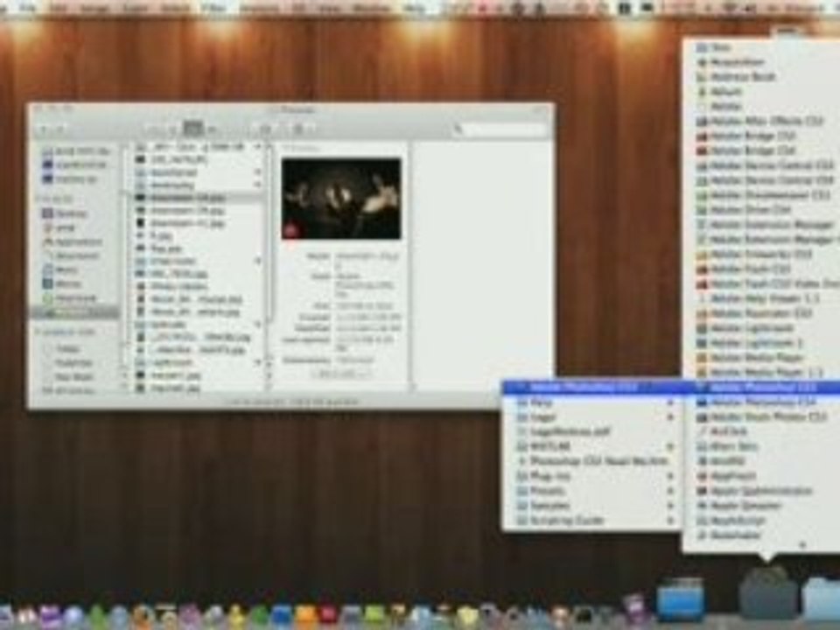Select the Adobe folder entry above After Effects

719,107
